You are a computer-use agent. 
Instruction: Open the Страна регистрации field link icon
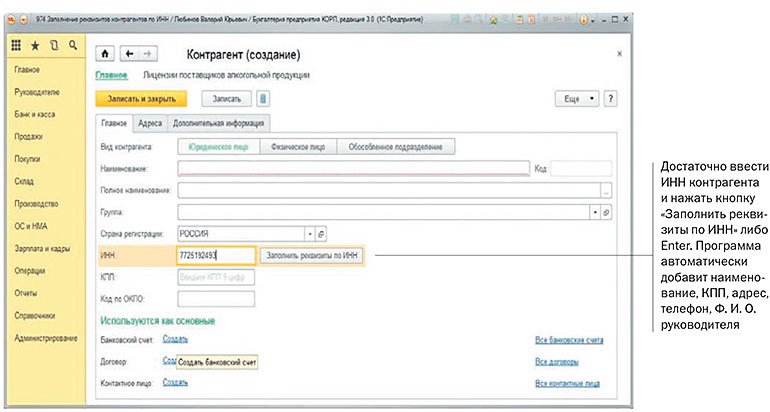321,232
